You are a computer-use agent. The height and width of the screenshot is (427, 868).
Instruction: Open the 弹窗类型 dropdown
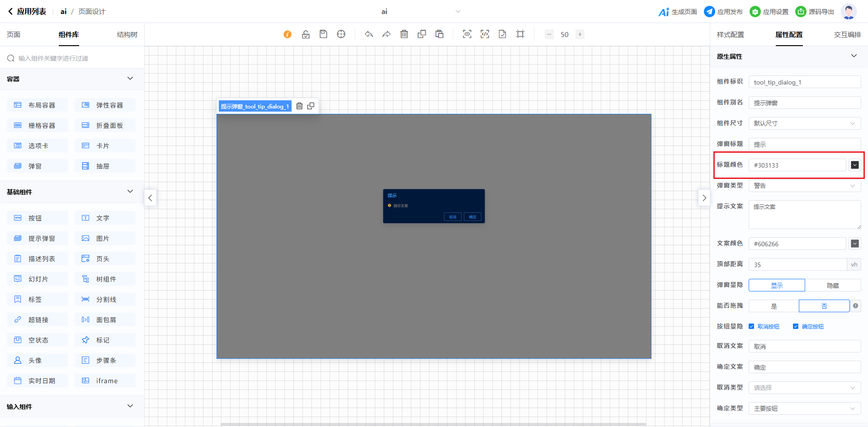804,186
